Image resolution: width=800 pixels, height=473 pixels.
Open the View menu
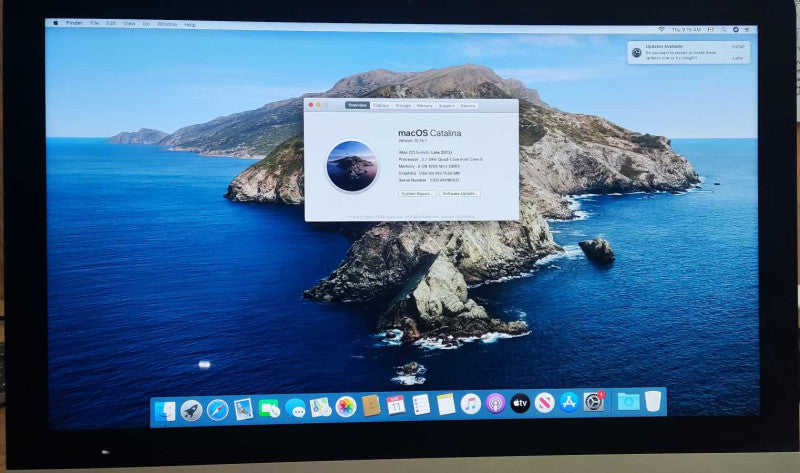[x=129, y=23]
